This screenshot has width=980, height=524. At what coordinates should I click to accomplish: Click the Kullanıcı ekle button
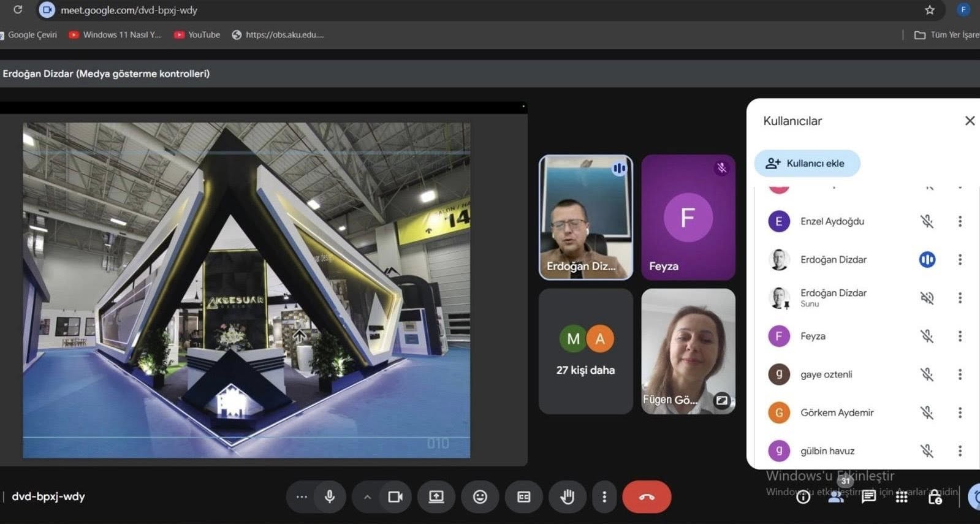tap(807, 163)
